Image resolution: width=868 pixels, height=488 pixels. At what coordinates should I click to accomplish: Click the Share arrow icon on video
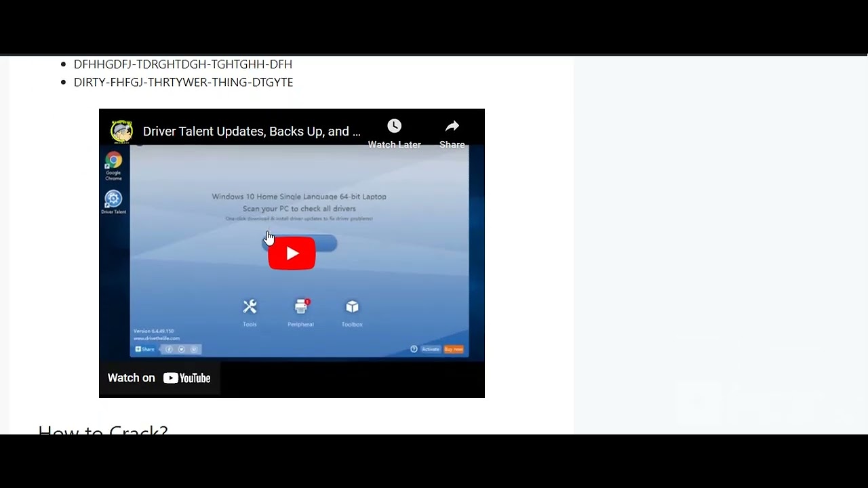click(x=452, y=126)
